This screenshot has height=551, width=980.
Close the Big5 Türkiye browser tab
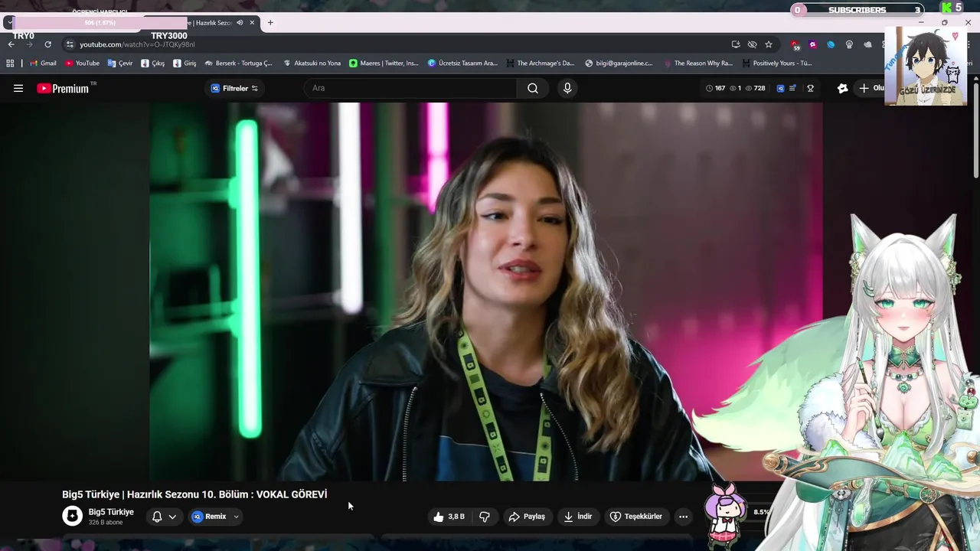pyautogui.click(x=252, y=22)
